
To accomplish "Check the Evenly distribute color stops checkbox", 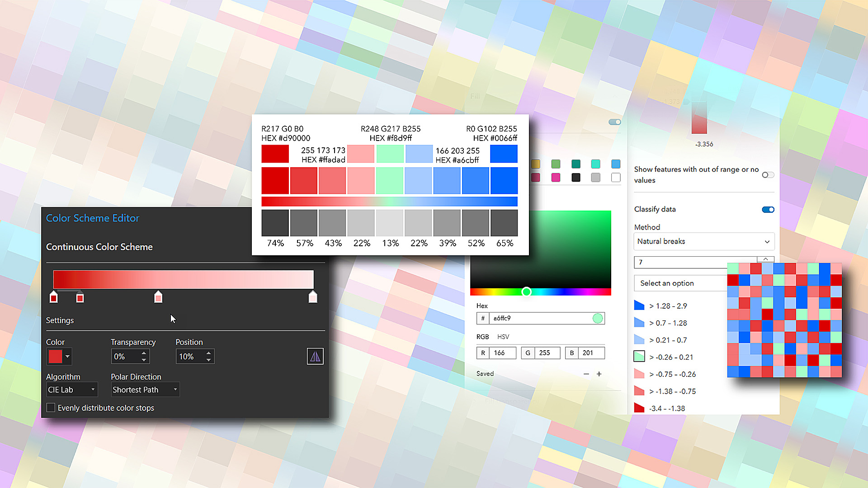I will pyautogui.click(x=51, y=407).
